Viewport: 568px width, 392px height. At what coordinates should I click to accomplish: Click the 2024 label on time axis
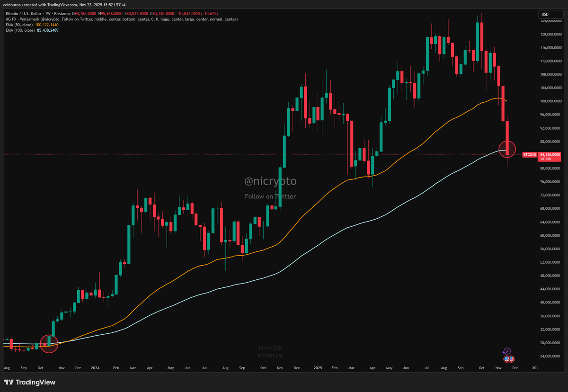[x=95, y=367]
